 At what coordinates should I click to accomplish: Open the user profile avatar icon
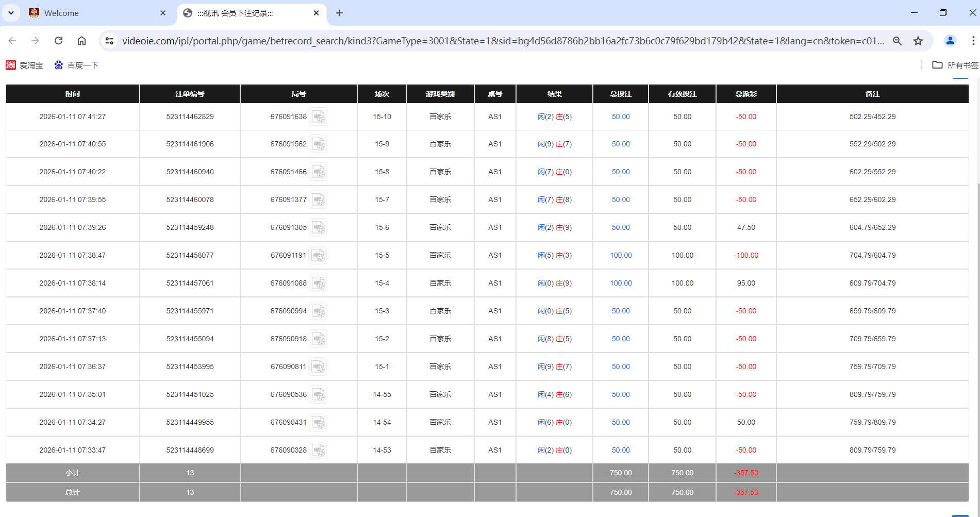950,41
